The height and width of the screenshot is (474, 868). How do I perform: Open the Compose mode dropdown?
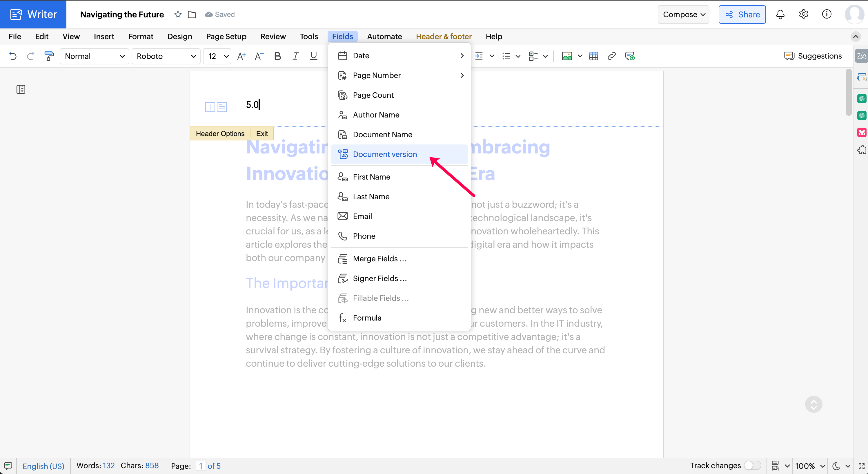click(x=683, y=14)
